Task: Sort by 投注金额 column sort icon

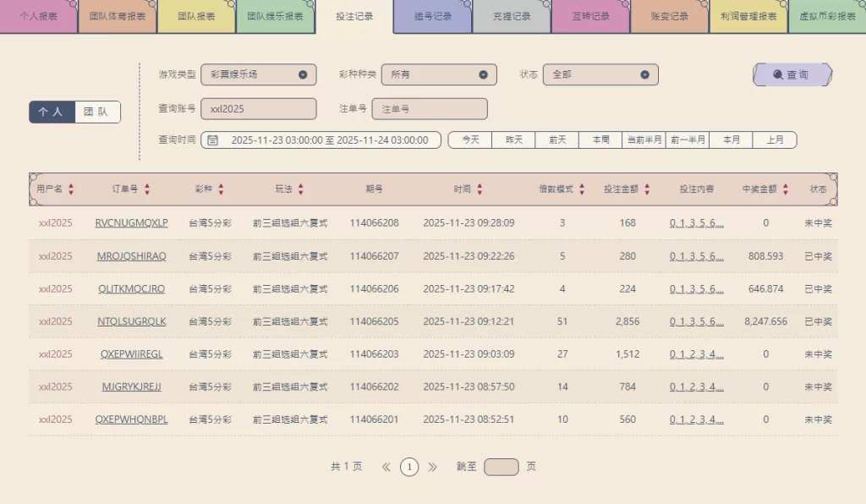Action: click(x=647, y=189)
